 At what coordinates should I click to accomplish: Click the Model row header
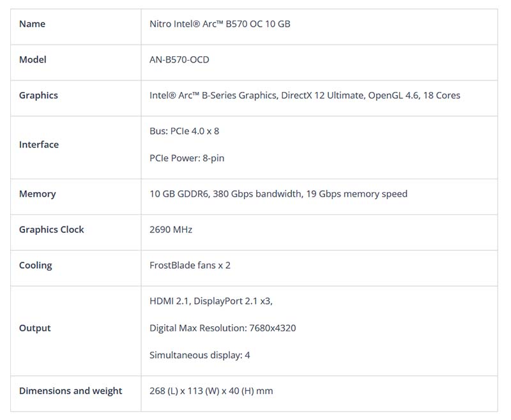(33, 60)
